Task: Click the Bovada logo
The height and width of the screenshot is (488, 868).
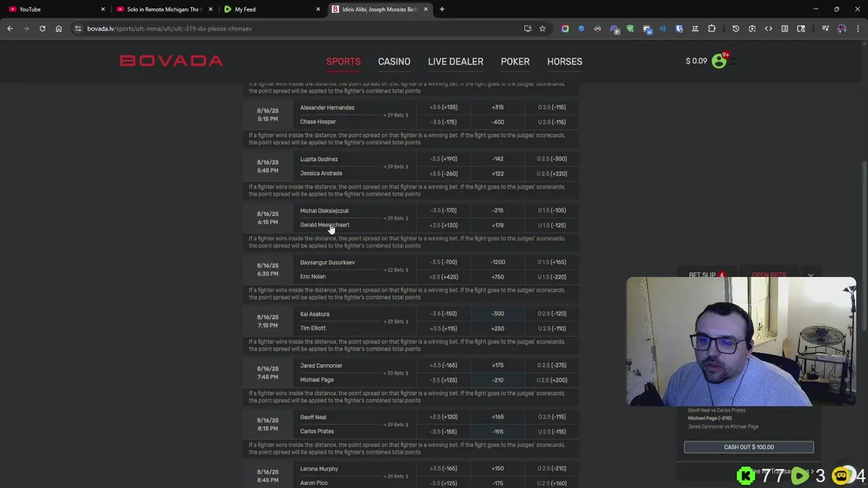Action: [x=171, y=61]
